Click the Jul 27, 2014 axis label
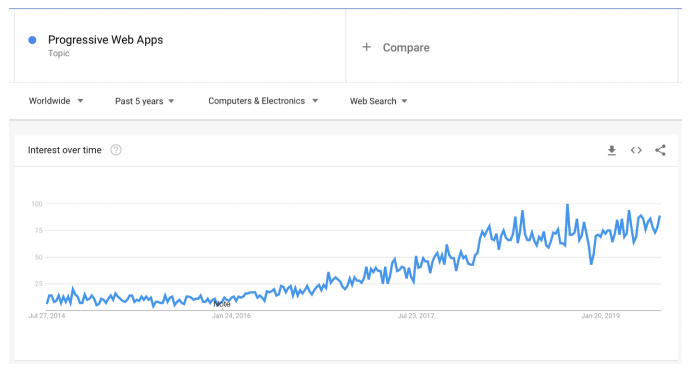 click(47, 316)
